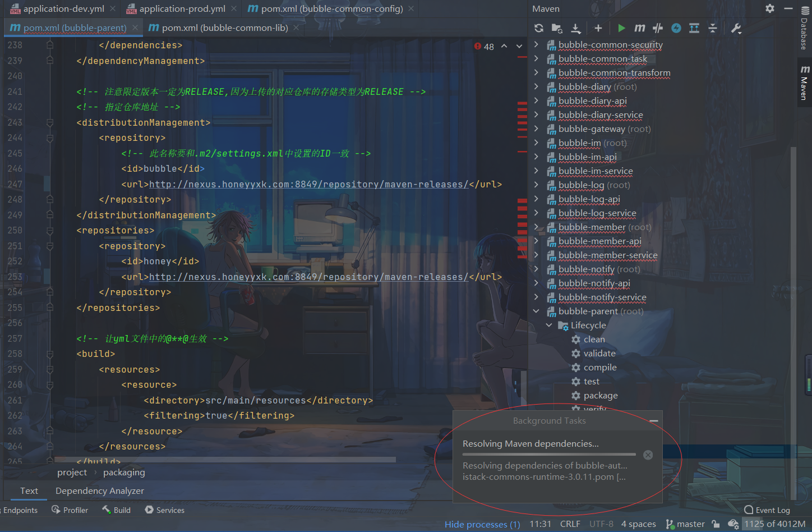This screenshot has width=812, height=532.
Task: Cancel the Resolving Maven dependencies task
Action: (648, 455)
